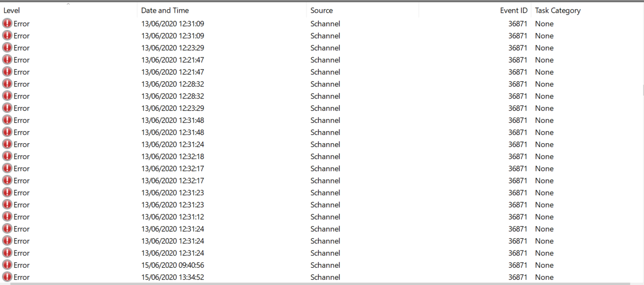This screenshot has height=285, width=644.
Task: Click the Task Category column header
Action: (557, 10)
